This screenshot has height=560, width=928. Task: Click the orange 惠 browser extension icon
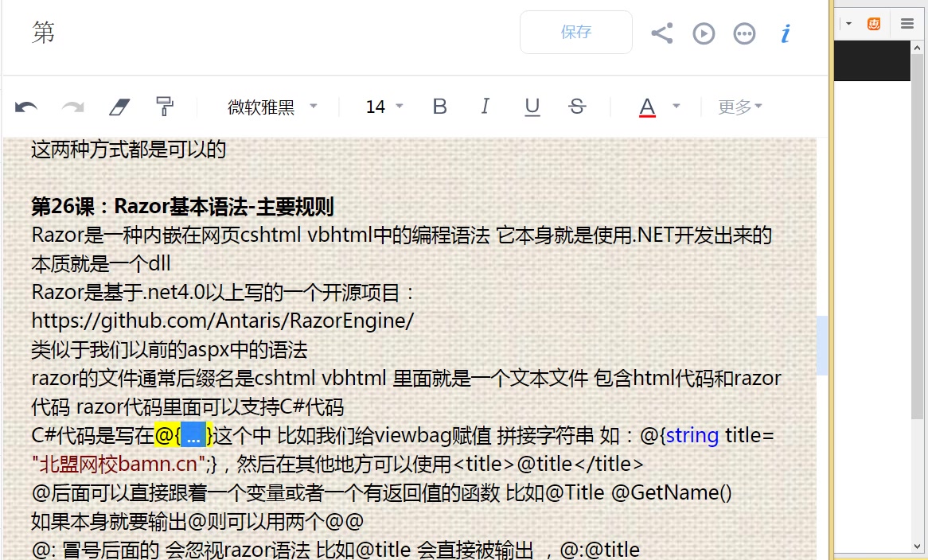(x=873, y=23)
